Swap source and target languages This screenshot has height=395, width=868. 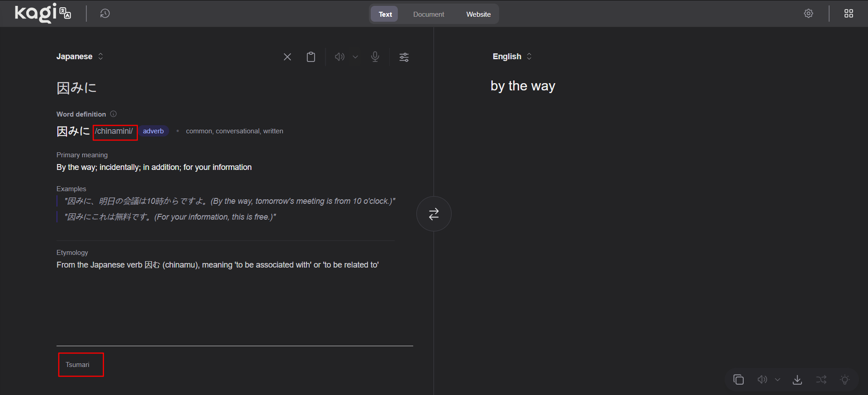[x=434, y=214]
